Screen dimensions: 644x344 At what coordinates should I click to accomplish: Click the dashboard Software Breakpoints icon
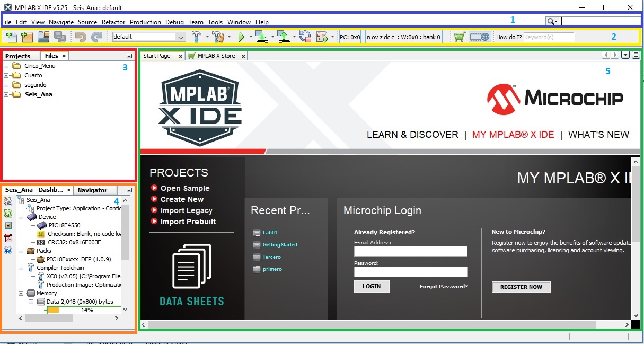[8, 225]
